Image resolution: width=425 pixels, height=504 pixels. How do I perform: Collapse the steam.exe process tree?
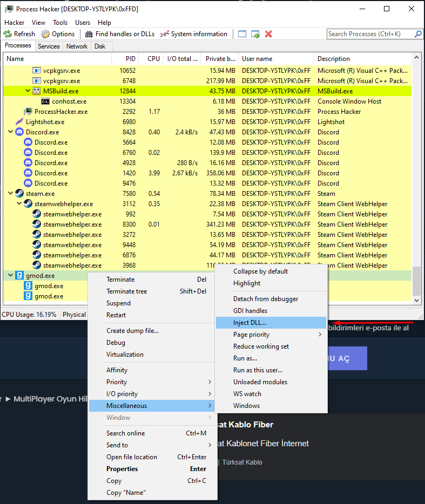tap(11, 193)
